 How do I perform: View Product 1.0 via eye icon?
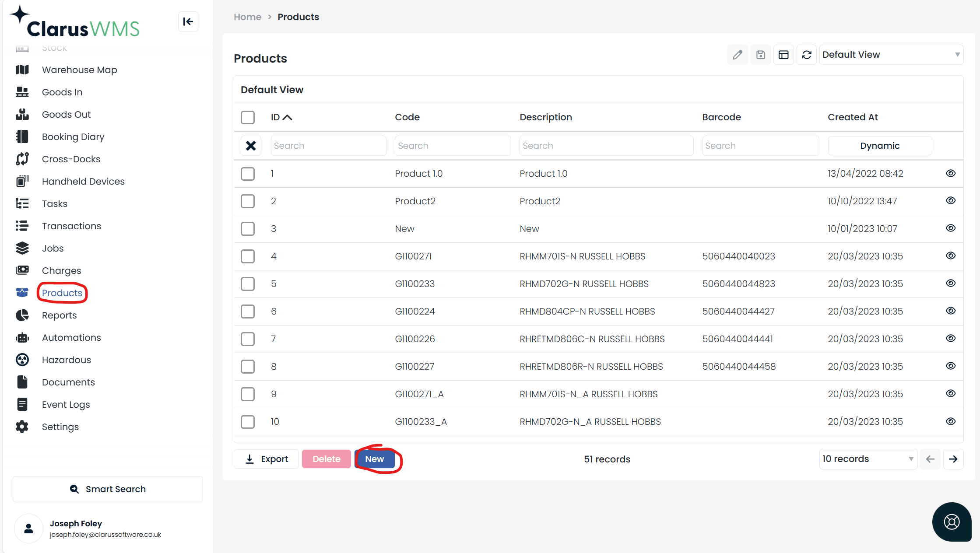click(x=951, y=173)
